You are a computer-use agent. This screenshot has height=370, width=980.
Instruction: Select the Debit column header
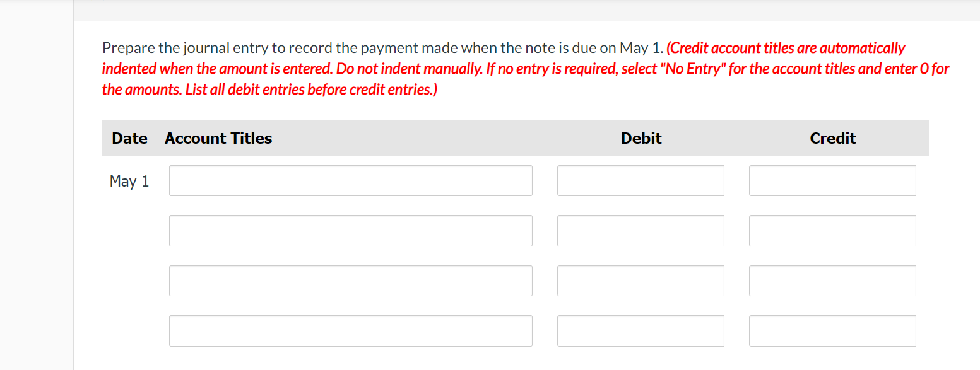click(641, 138)
